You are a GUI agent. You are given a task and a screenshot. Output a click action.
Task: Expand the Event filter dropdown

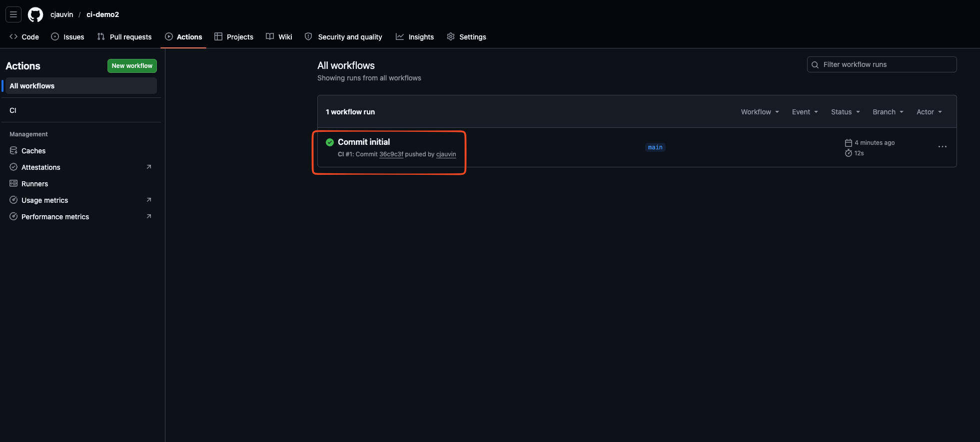point(805,112)
